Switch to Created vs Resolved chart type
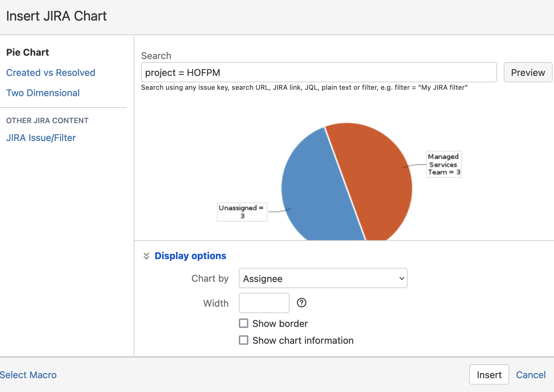This screenshot has height=392, width=554. [50, 73]
